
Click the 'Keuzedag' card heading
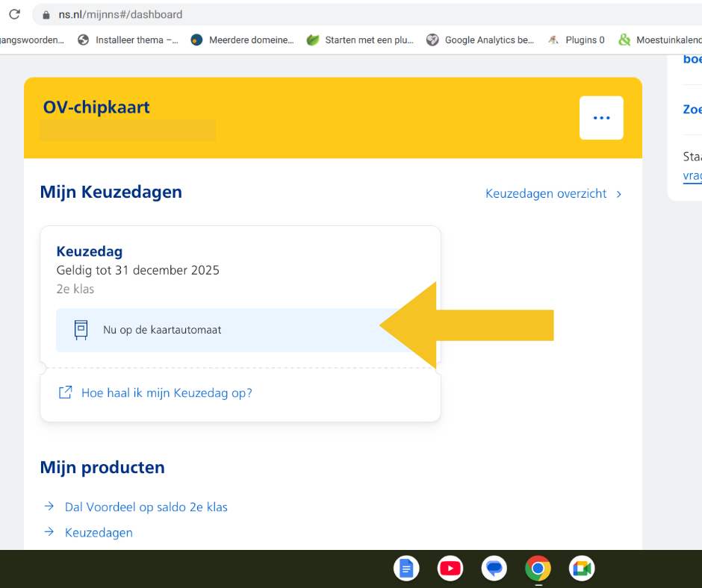(90, 251)
